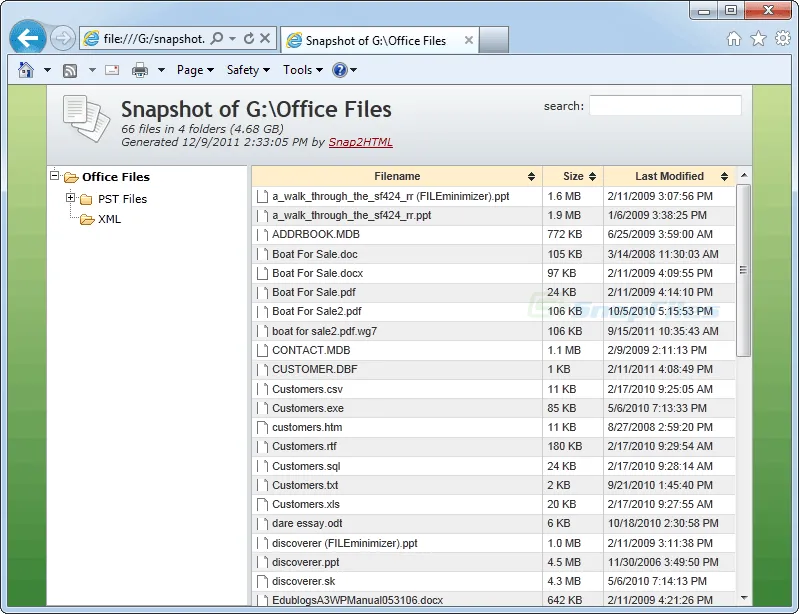Select the a_walk_through_the_sf424_rr.ppt filename
The image size is (799, 614).
[351, 216]
